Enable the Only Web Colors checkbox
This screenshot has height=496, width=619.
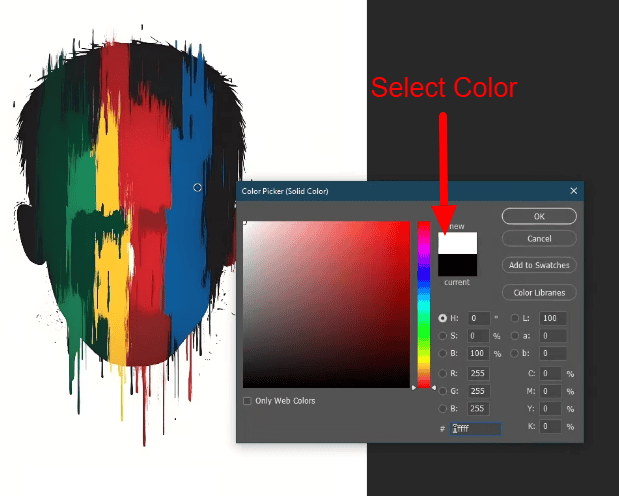tap(248, 401)
